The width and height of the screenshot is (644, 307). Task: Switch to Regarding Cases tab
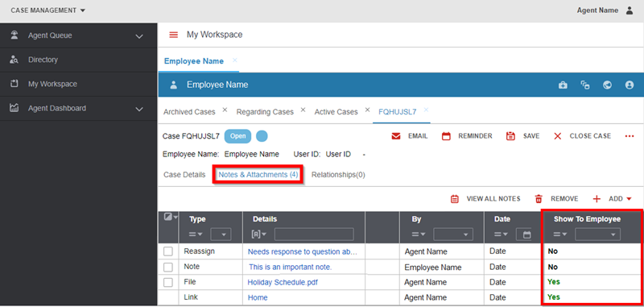265,112
